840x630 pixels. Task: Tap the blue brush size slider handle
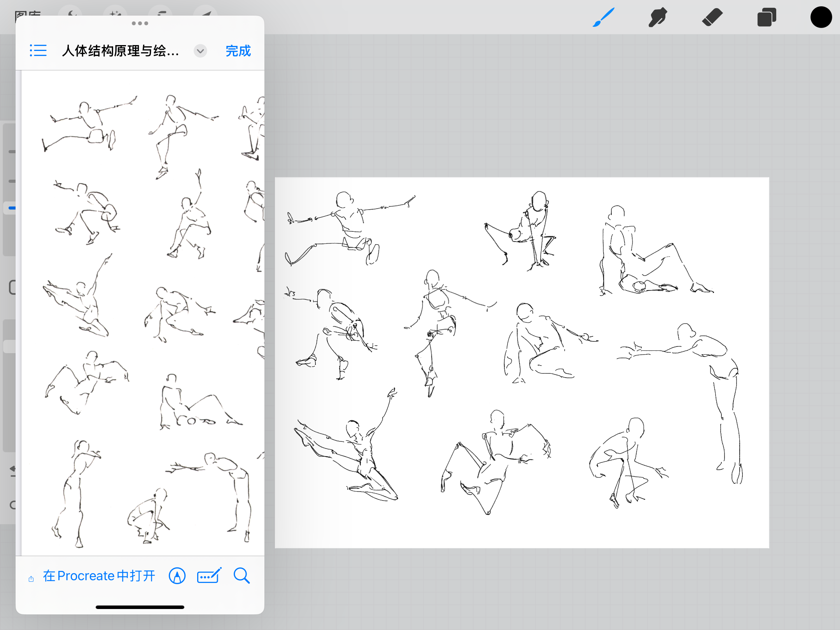coord(12,208)
